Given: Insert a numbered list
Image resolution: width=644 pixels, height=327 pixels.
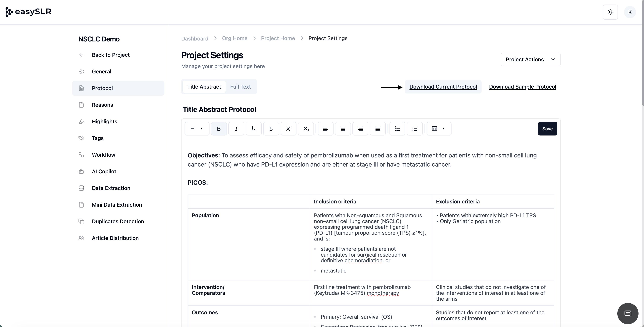Looking at the screenshot, I should click(x=397, y=129).
